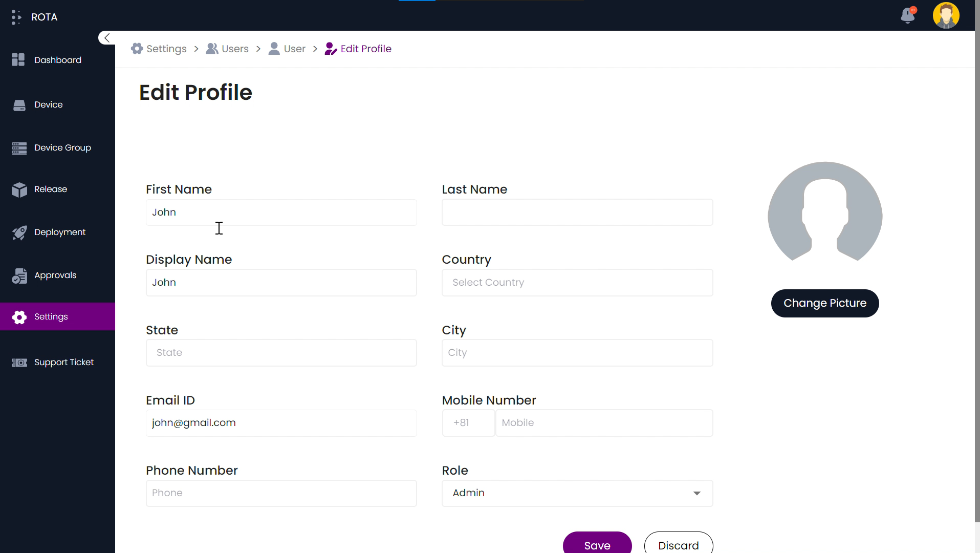Open the notifications bell

click(908, 16)
